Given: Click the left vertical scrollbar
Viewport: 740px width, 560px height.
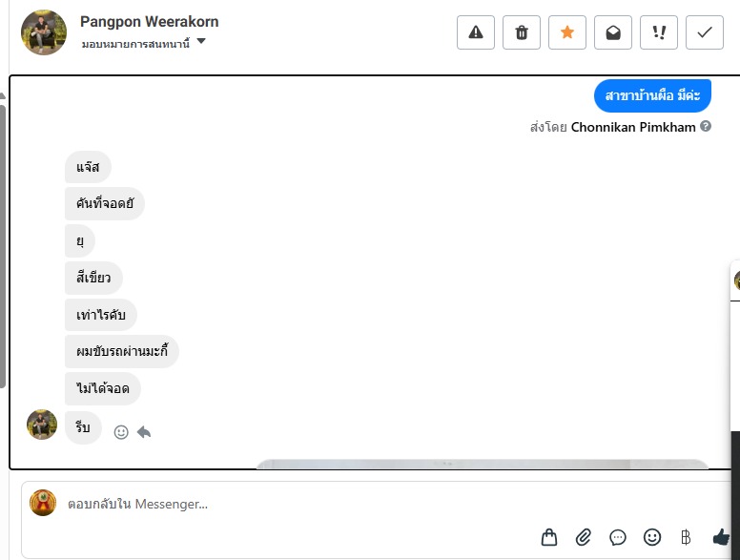Looking at the screenshot, I should [x=2, y=246].
